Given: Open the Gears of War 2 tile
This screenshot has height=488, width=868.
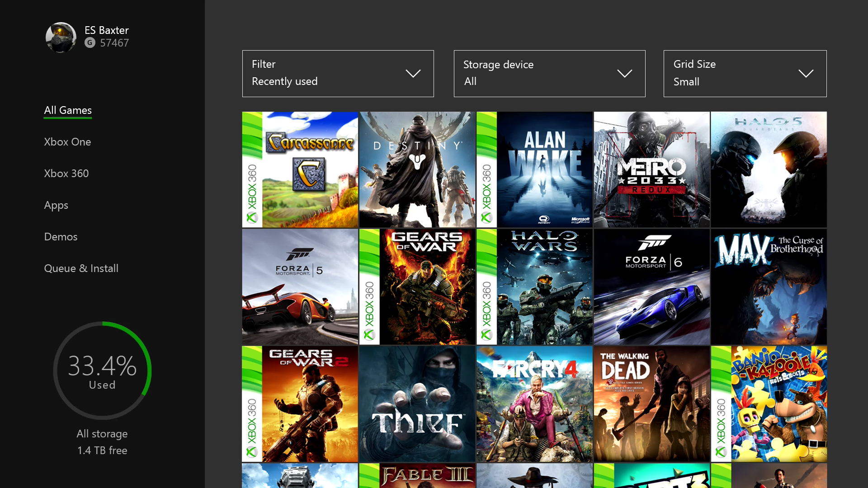Looking at the screenshot, I should (x=300, y=404).
